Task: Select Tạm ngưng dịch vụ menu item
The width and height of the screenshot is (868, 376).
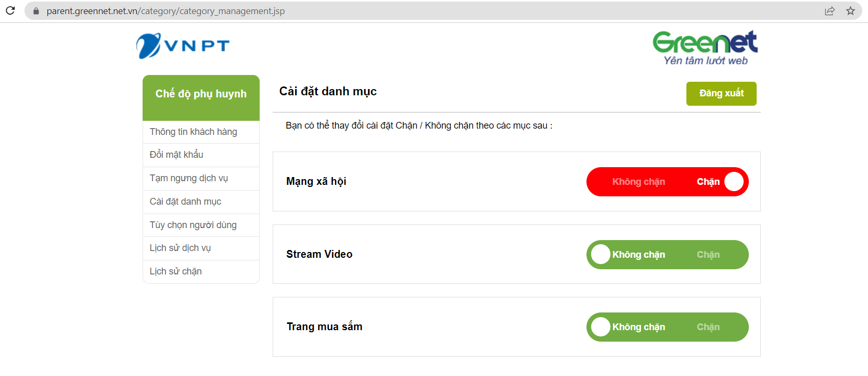Action: click(x=189, y=178)
